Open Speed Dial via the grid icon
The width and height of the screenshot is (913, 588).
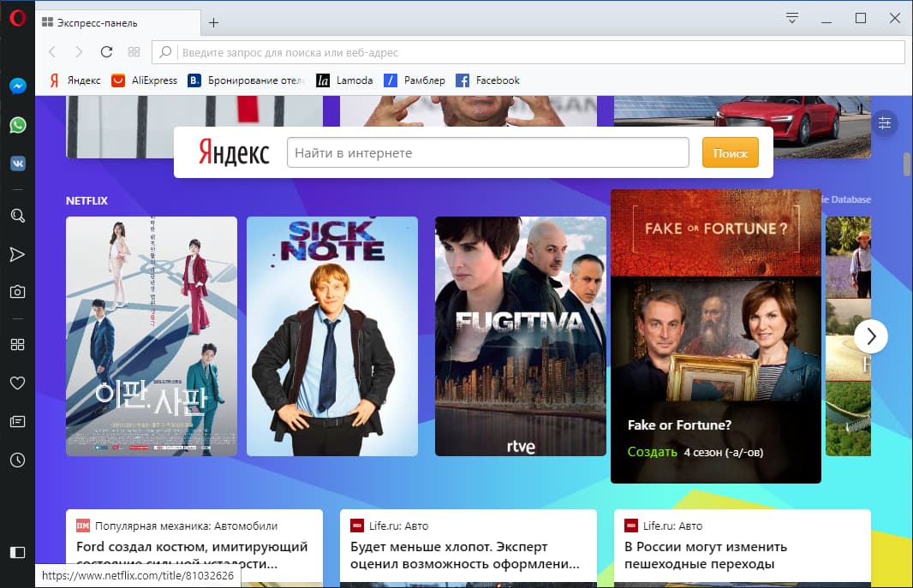coord(17,344)
